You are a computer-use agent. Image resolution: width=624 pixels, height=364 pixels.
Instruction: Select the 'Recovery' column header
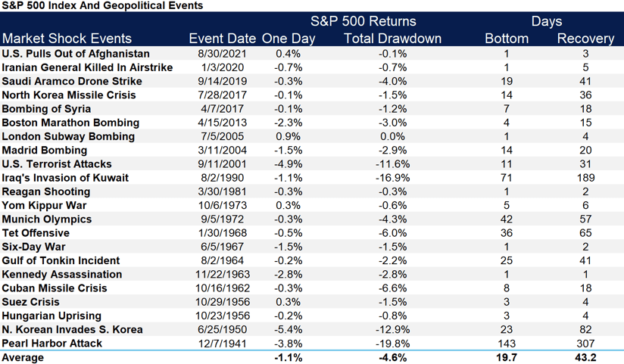coord(585,39)
